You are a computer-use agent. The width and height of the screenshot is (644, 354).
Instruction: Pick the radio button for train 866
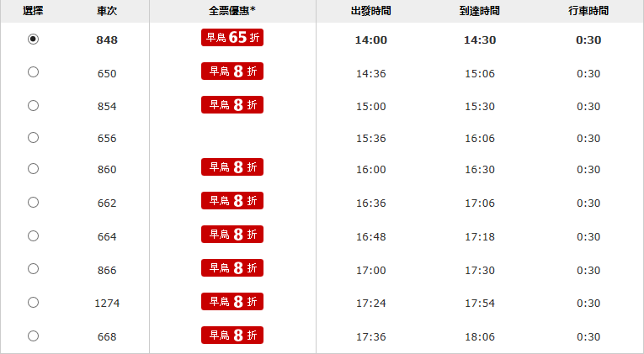point(33,269)
